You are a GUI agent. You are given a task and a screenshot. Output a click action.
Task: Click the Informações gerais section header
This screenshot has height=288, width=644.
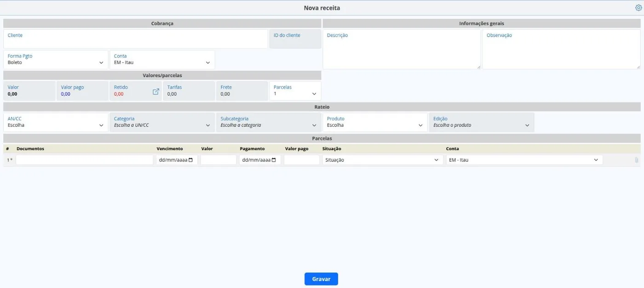coord(482,23)
